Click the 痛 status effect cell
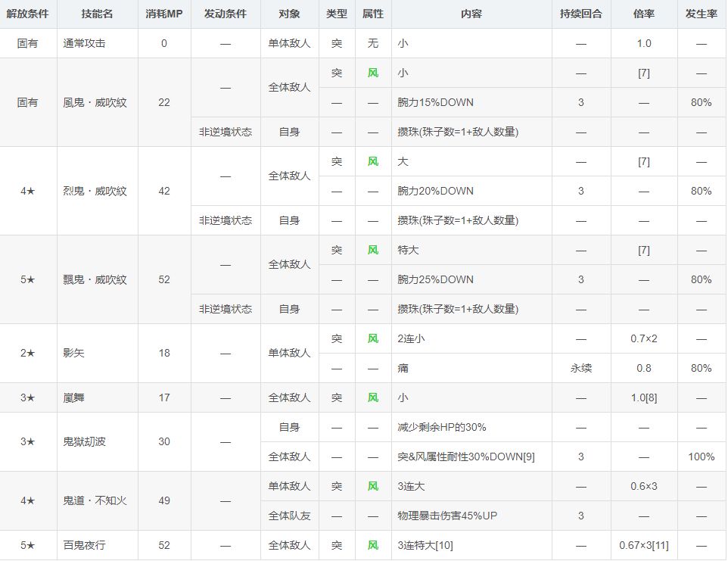Image resolution: width=728 pixels, height=561 pixels. point(471,368)
